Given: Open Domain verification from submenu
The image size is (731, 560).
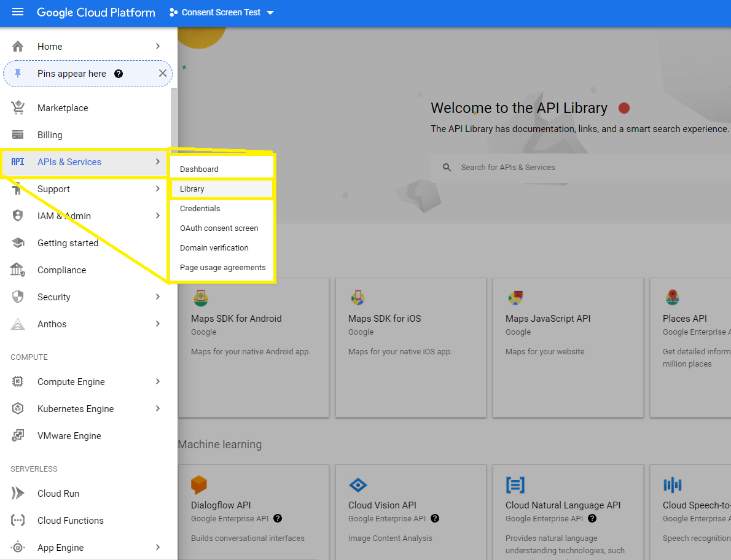Looking at the screenshot, I should [221, 248].
